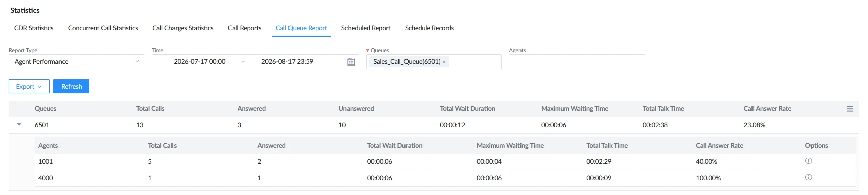The height and width of the screenshot is (195, 868).
Task: View details for agent 1001
Action: point(808,161)
